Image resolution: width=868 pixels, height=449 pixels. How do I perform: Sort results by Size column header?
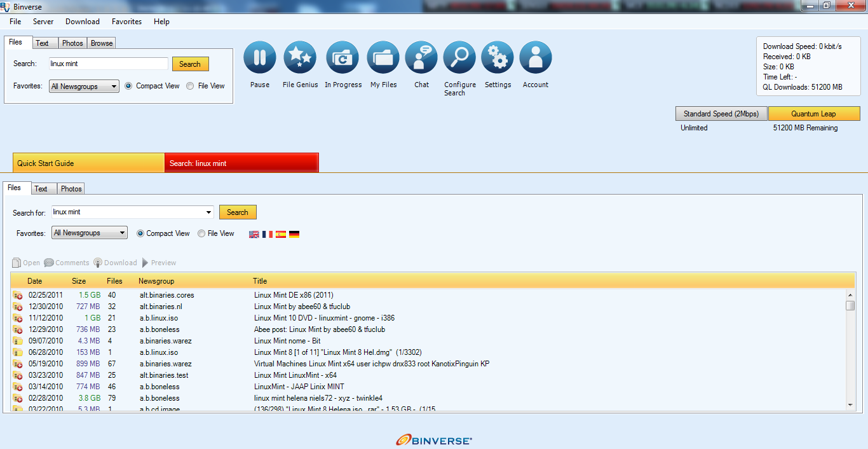pyautogui.click(x=79, y=281)
